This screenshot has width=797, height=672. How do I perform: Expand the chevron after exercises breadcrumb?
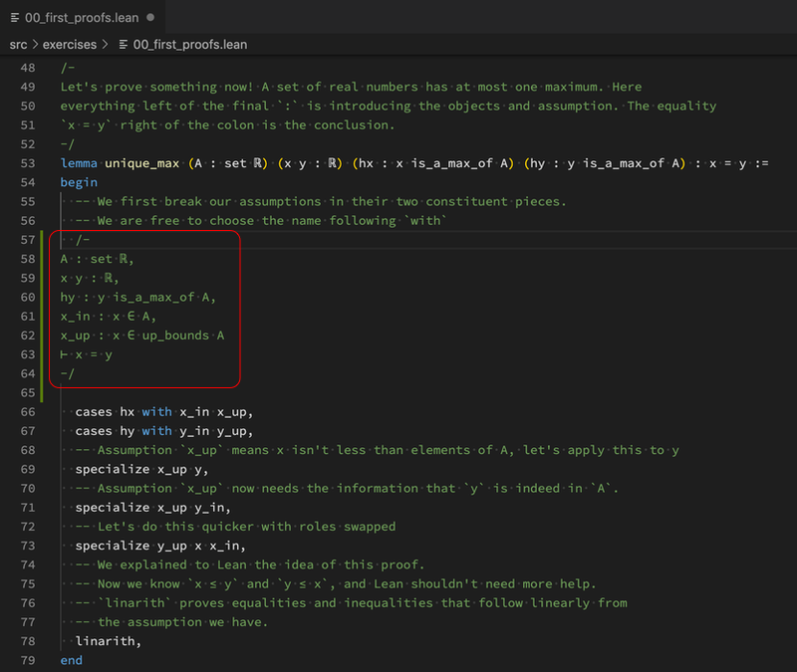(x=105, y=45)
